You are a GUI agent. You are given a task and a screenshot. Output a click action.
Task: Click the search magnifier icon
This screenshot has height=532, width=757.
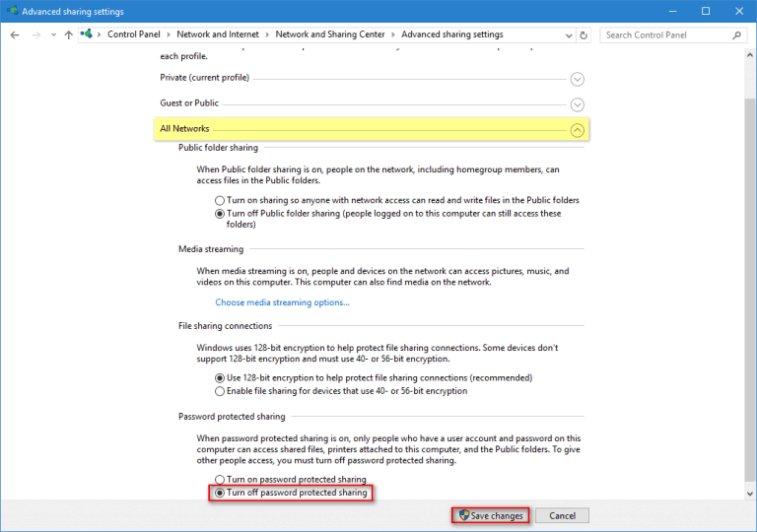coord(737,34)
